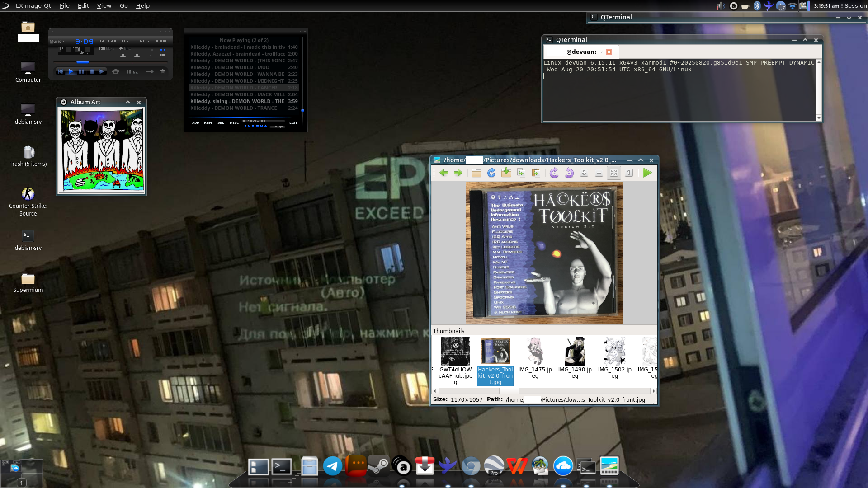
Task: Toggle equalizer window icon in player
Action: tap(152, 56)
